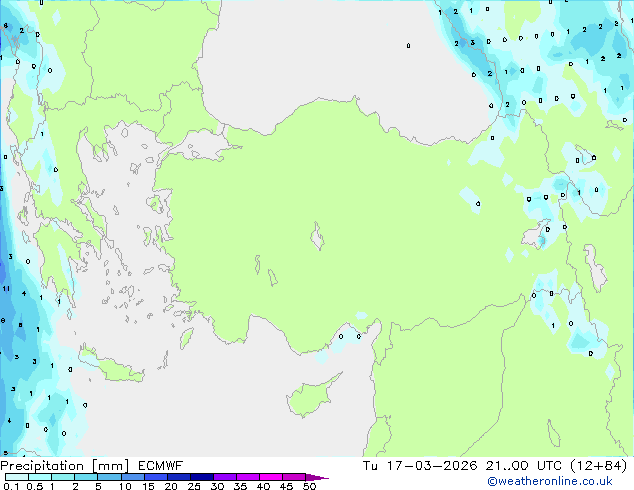This screenshot has height=490, width=634.
Task: Click the island of Crete on the map
Action: tap(111, 365)
